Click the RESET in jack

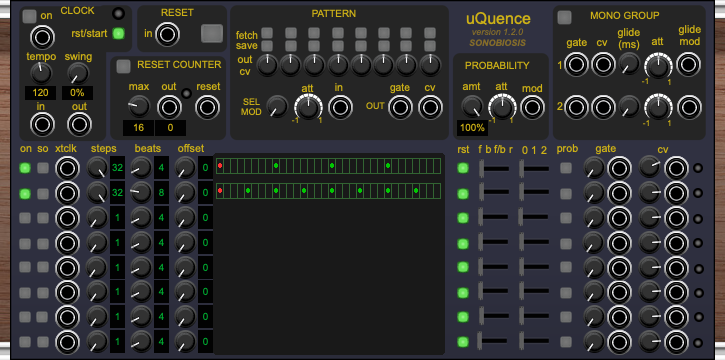coord(167,34)
